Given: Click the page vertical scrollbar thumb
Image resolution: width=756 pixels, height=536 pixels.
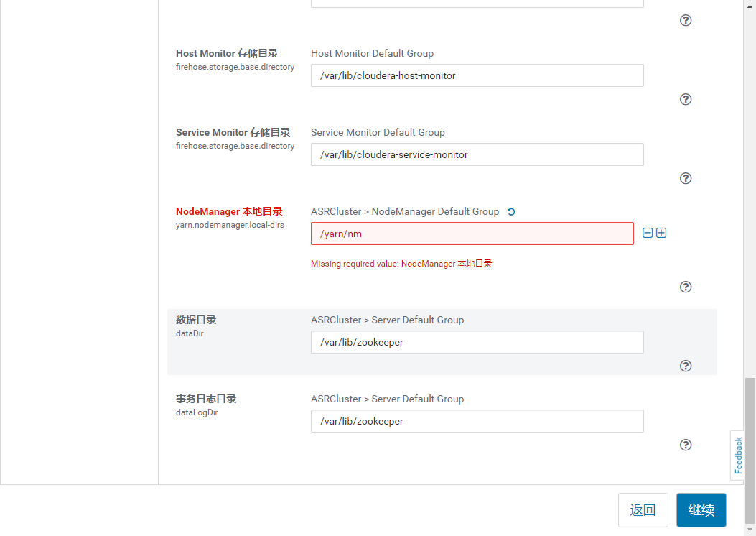Looking at the screenshot, I should coord(750,450).
